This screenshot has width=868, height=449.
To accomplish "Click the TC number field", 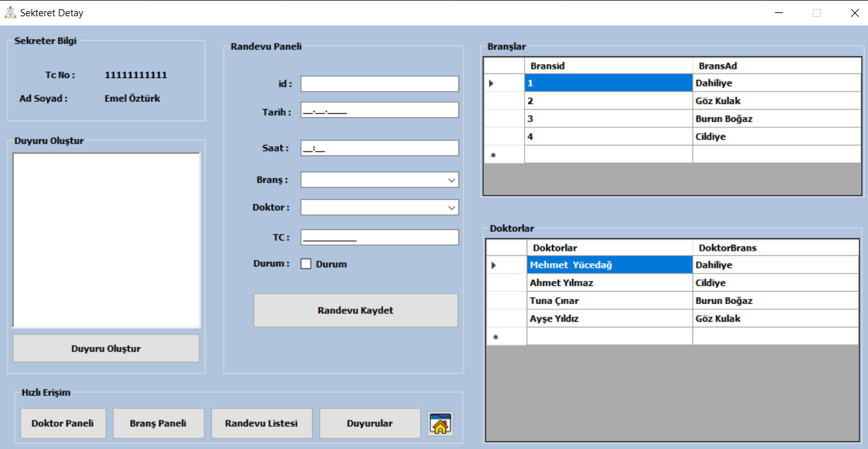I will (x=379, y=237).
